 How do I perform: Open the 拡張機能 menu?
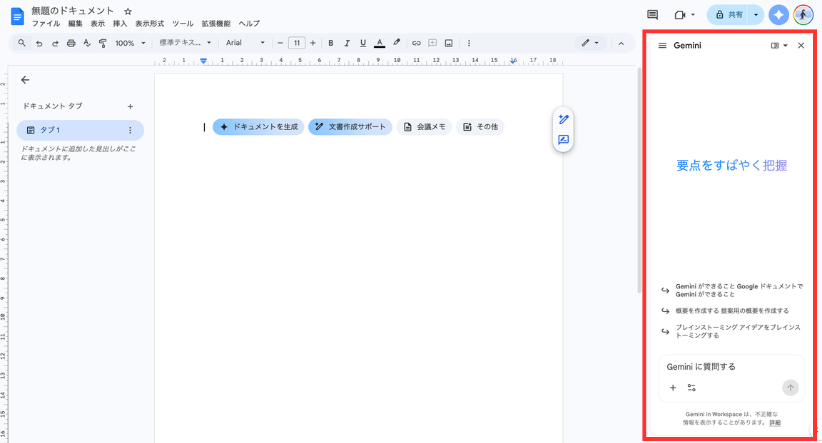tap(216, 24)
